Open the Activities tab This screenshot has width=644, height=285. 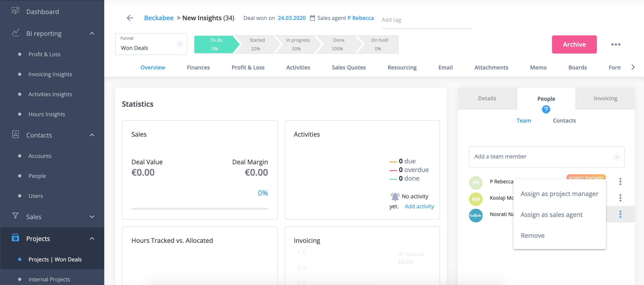[298, 67]
